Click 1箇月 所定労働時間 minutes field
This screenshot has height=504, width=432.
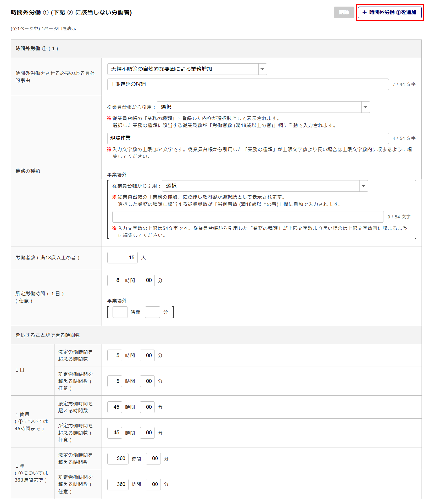click(147, 433)
